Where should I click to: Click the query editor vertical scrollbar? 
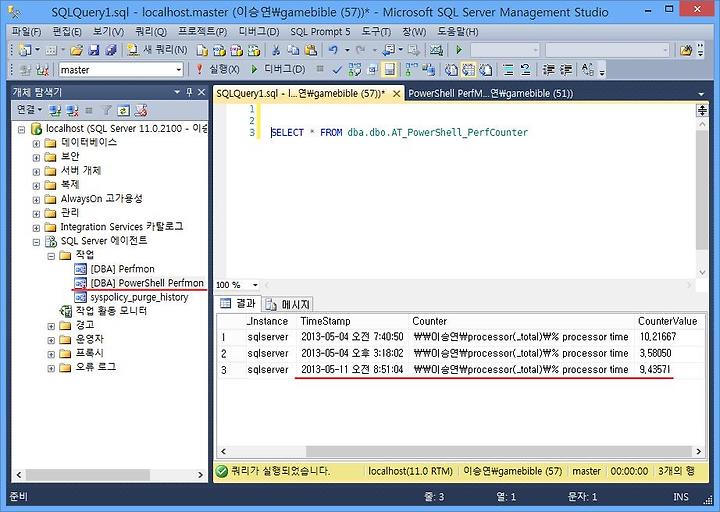(x=702, y=190)
